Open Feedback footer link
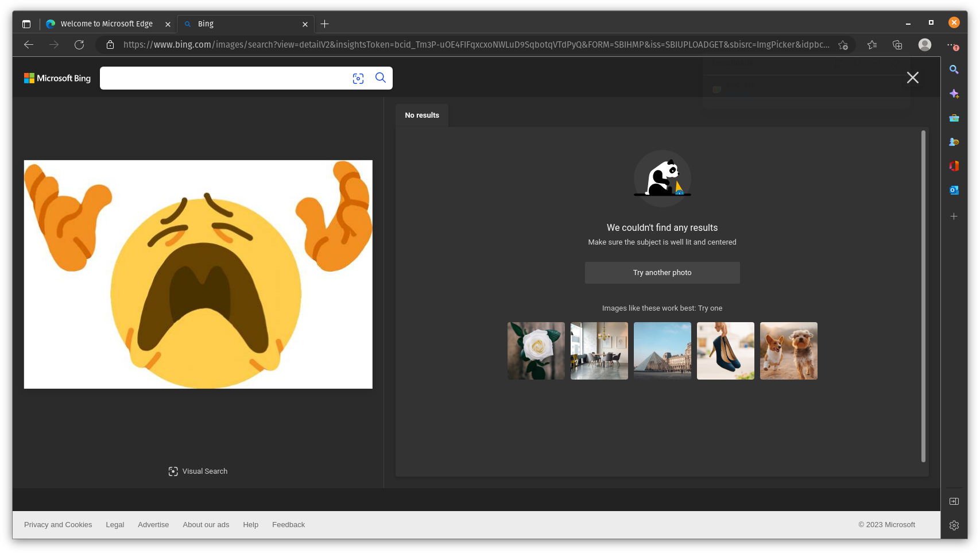 pyautogui.click(x=288, y=525)
